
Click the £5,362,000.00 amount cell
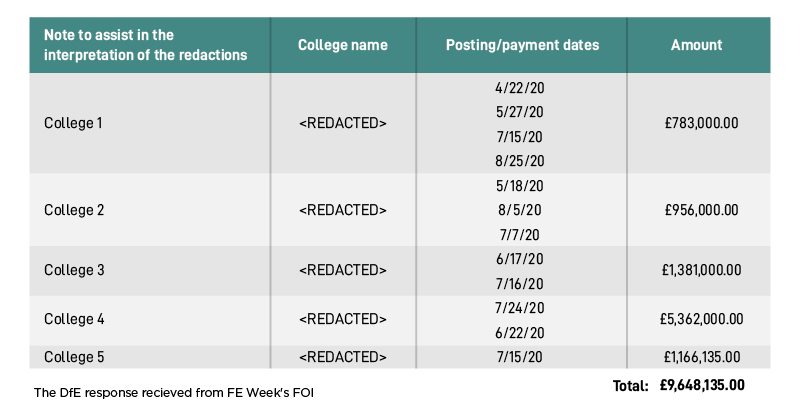coord(701,319)
